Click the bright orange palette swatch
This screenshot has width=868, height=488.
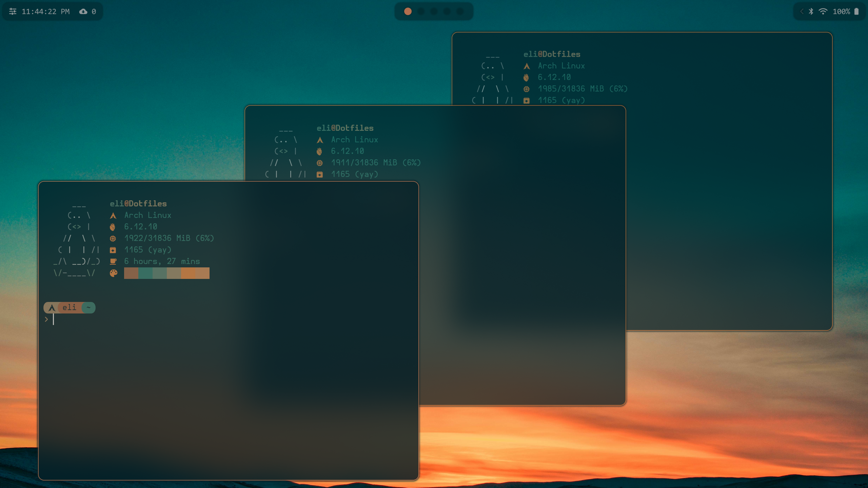[188, 273]
